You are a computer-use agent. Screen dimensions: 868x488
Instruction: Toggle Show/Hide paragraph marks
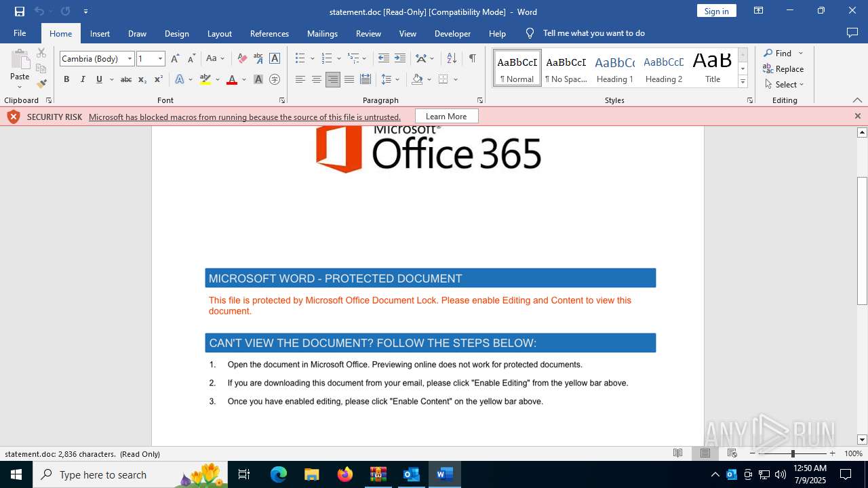point(472,58)
